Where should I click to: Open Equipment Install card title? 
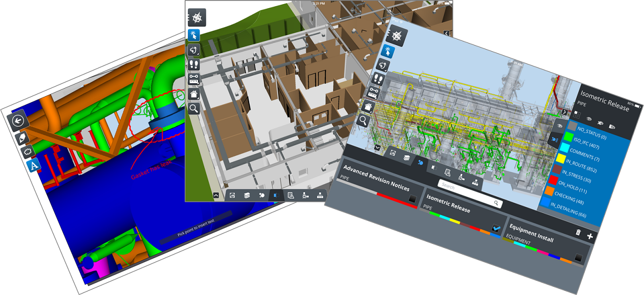coord(531,233)
